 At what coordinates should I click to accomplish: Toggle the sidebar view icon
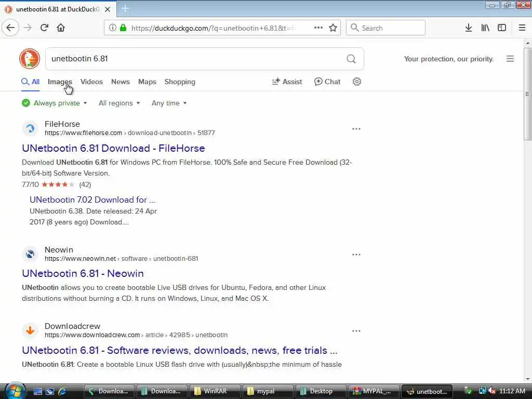[502, 28]
